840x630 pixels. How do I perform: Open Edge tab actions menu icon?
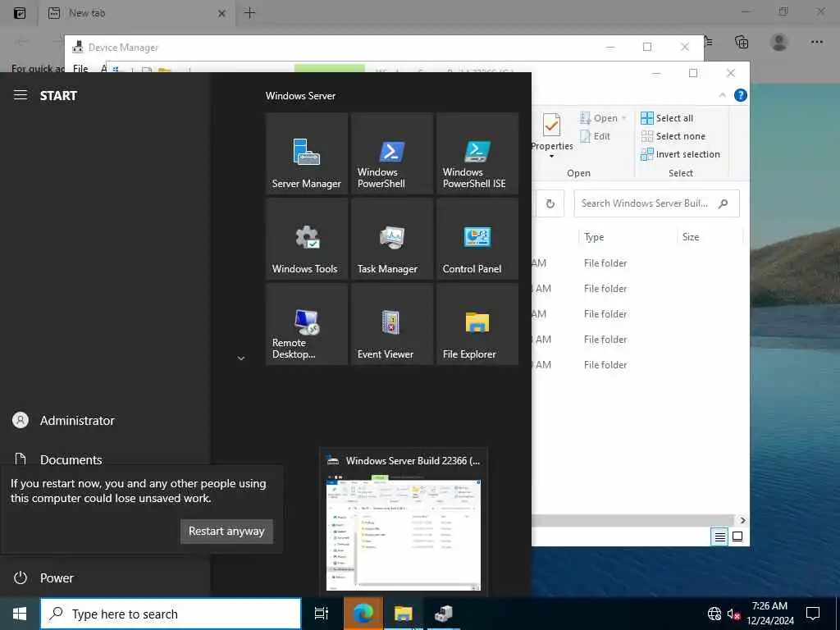tap(20, 13)
